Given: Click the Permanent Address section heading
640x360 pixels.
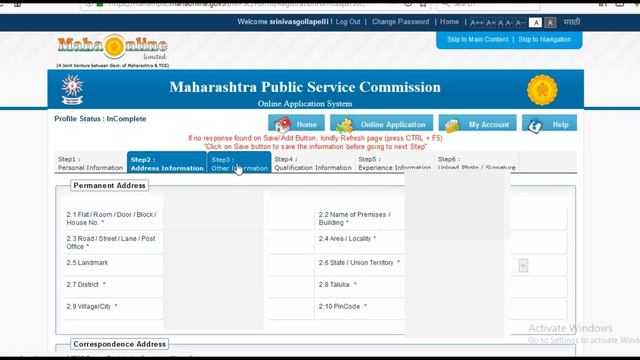Looking at the screenshot, I should (x=109, y=185).
